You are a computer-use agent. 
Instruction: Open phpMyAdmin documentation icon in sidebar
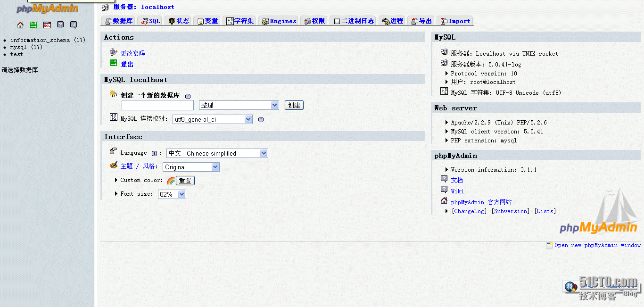pyautogui.click(x=60, y=25)
